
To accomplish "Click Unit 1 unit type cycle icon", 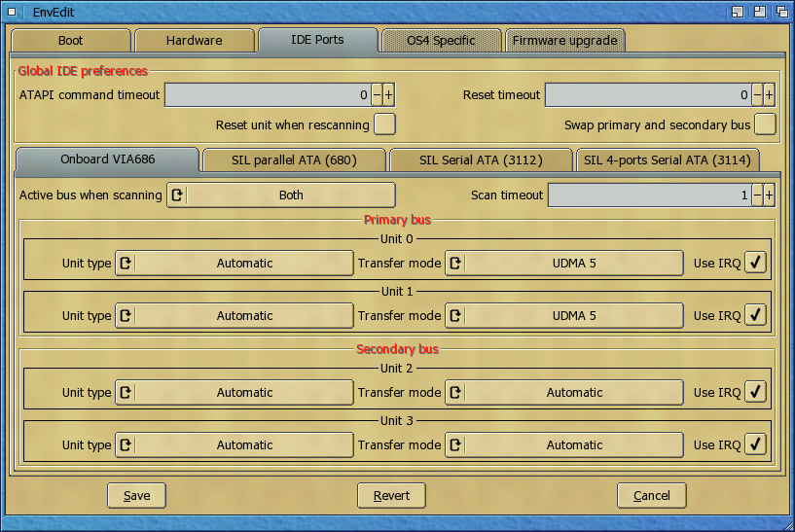I will click(x=126, y=316).
